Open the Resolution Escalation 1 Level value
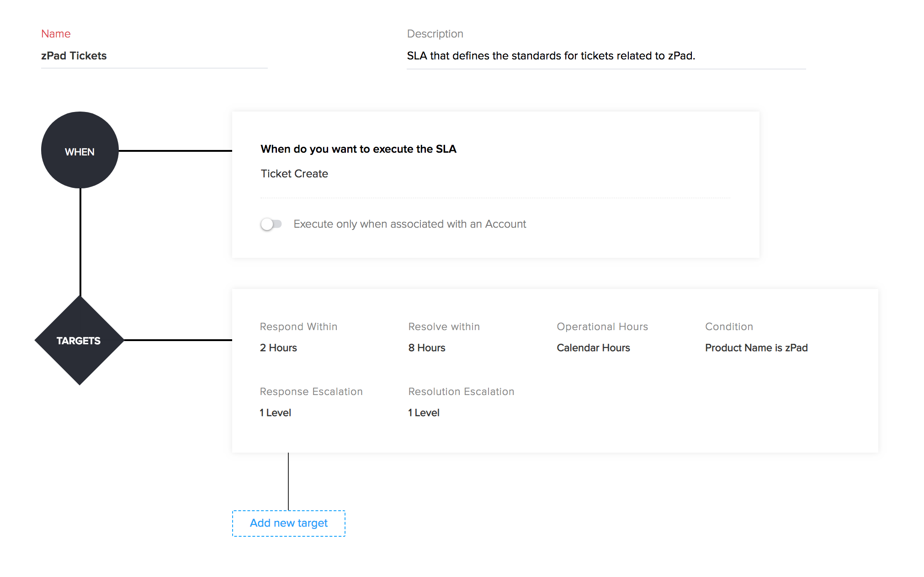Viewport: 924px width, 577px height. 424,413
